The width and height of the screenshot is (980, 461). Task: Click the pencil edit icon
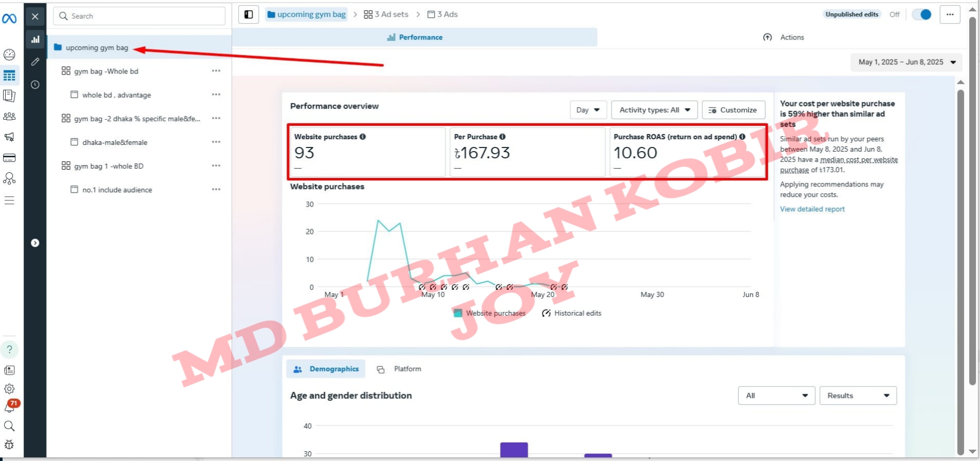coord(35,62)
